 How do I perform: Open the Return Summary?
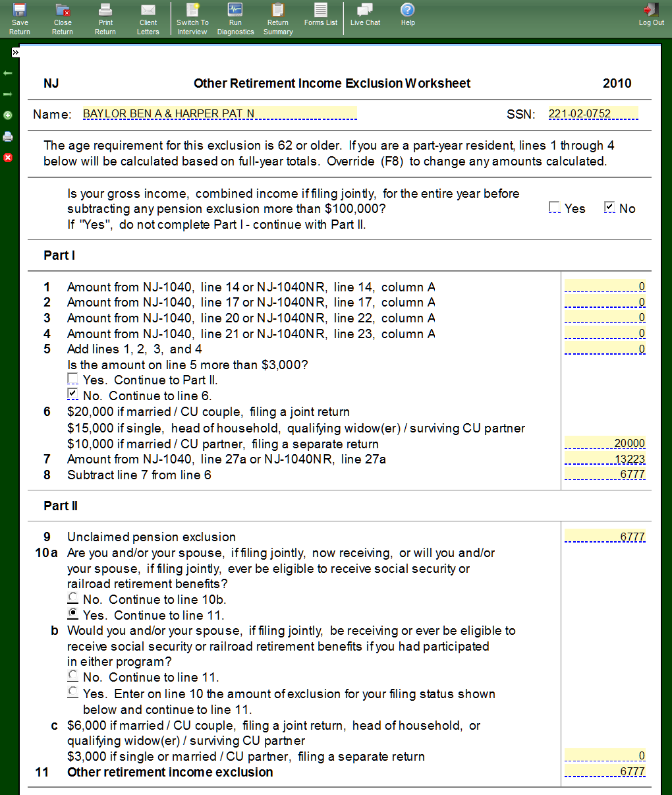coord(278,18)
